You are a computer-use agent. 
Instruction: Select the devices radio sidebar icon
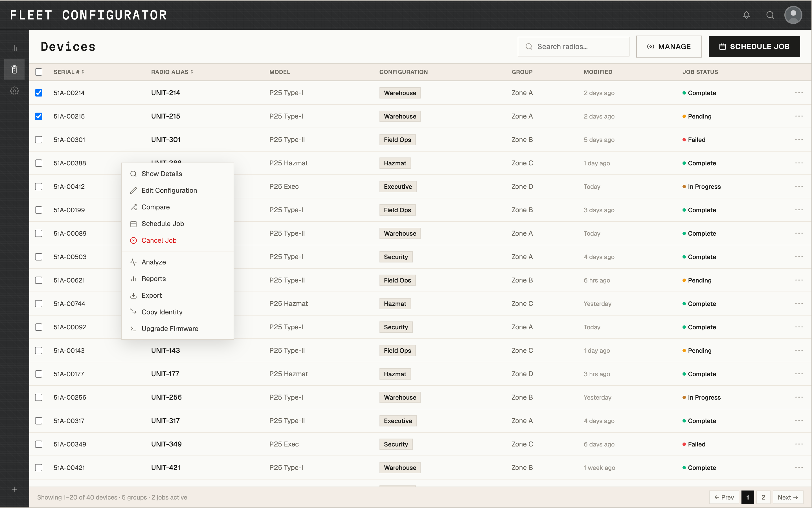(x=14, y=69)
